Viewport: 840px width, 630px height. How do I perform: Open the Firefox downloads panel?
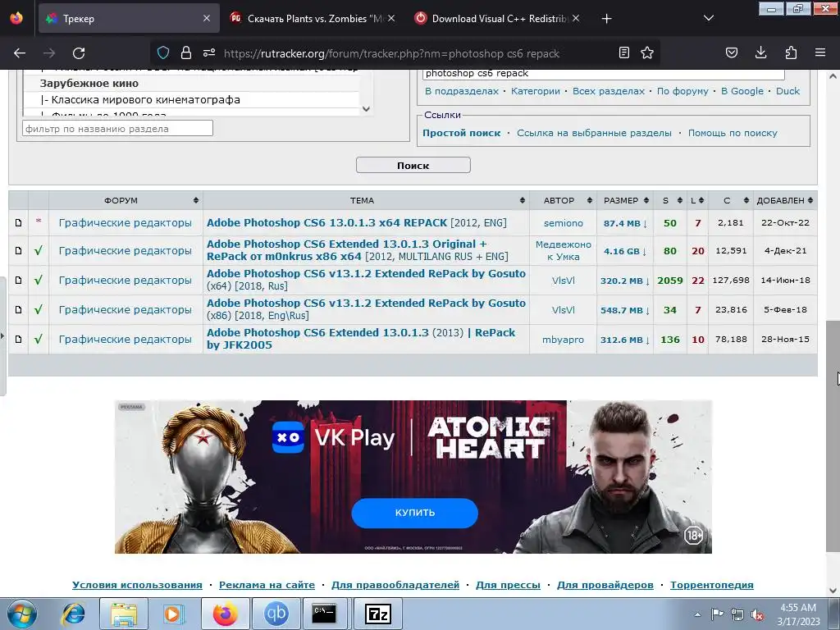click(x=760, y=52)
